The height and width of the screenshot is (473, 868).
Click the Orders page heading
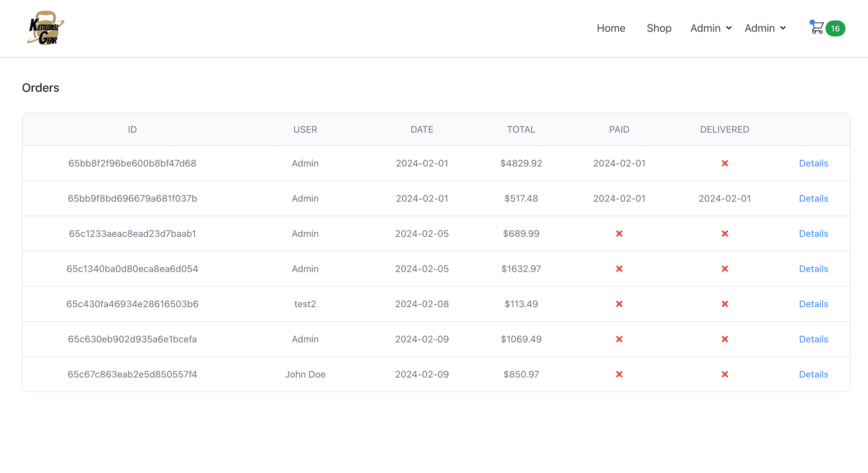tap(40, 88)
